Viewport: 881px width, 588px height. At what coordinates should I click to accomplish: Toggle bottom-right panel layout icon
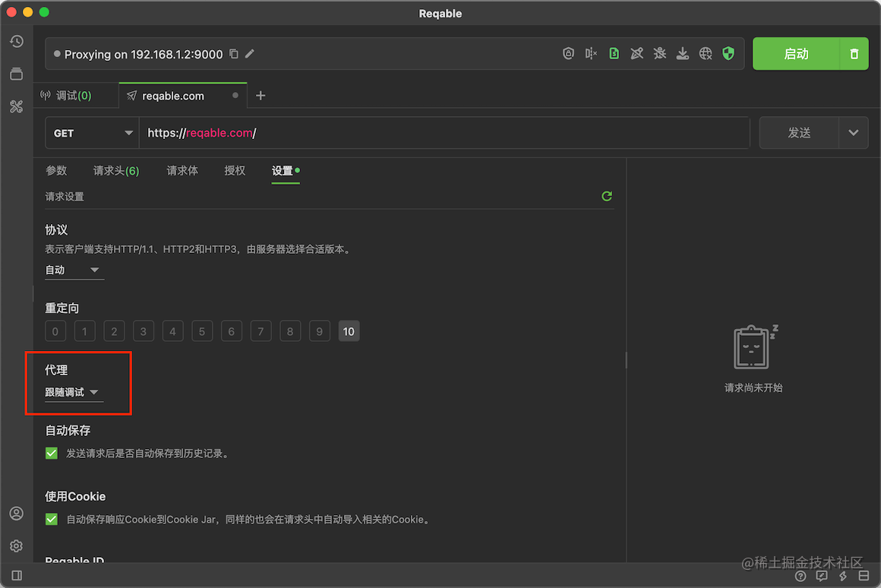864,576
